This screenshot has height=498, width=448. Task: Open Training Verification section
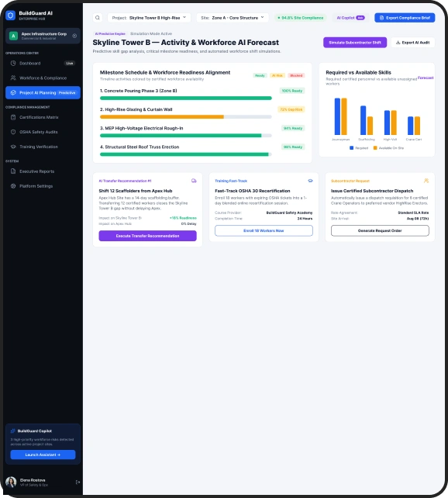pos(43,147)
